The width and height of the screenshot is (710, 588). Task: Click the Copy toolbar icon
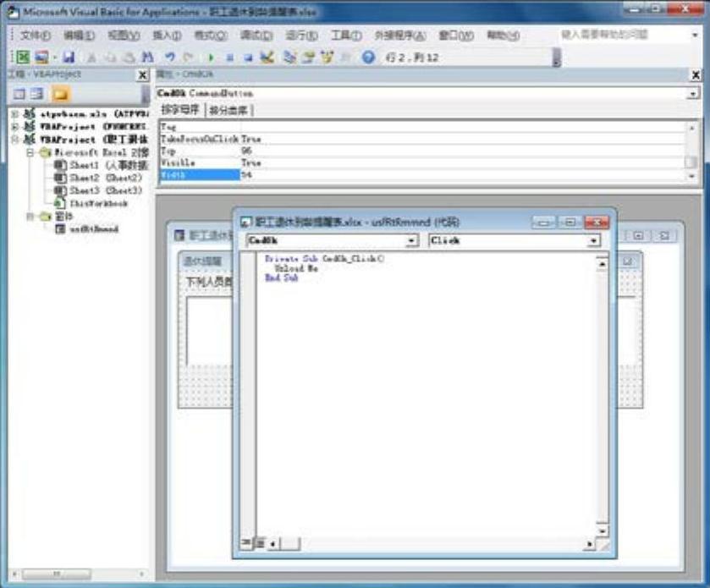111,57
